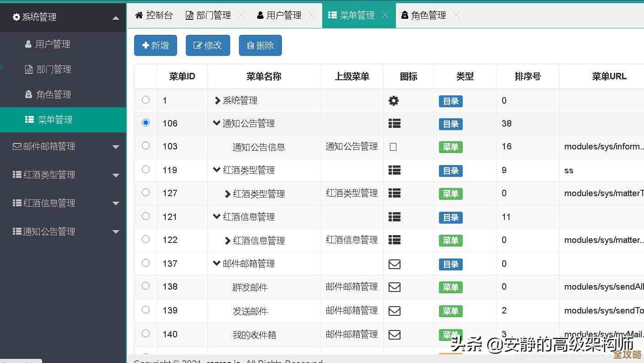This screenshot has height=363, width=644.
Task: Select the radio button for menu ID 103
Action: 146,146
